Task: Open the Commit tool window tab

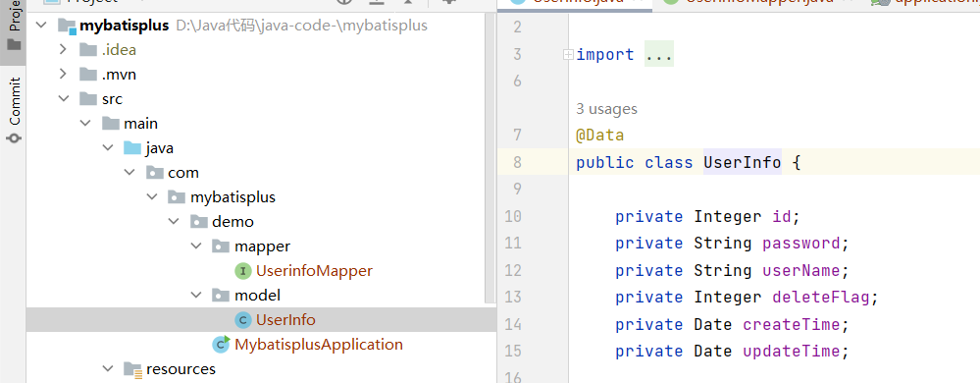Action: pyautogui.click(x=14, y=110)
